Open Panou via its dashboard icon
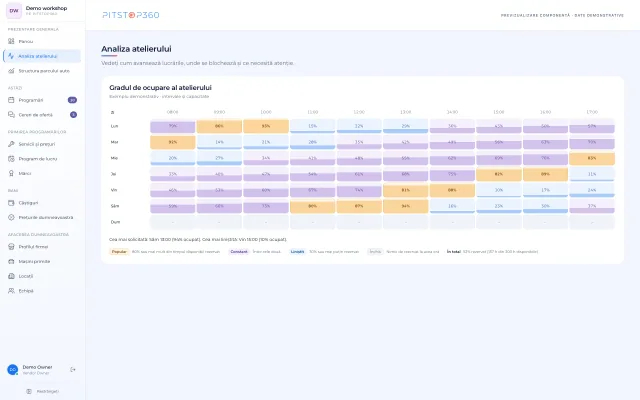The height and width of the screenshot is (400, 640). [11, 41]
